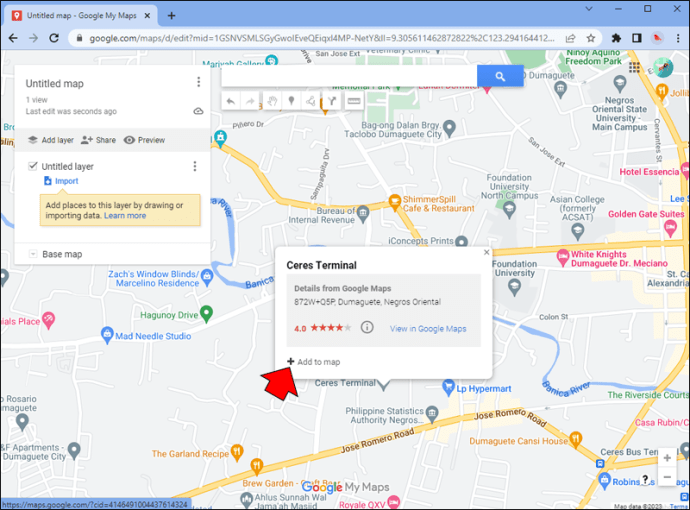The image size is (690, 510).
Task: Click the iConcepts Prints marker
Action: (461, 242)
